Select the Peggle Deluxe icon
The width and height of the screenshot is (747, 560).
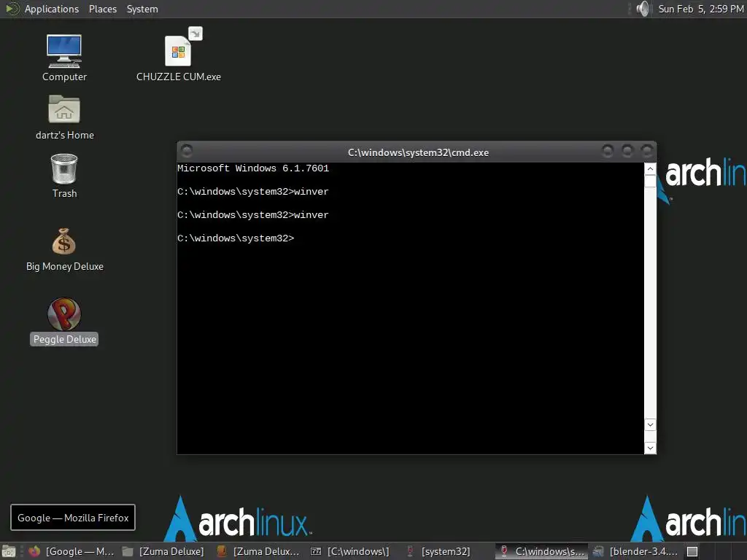(64, 314)
